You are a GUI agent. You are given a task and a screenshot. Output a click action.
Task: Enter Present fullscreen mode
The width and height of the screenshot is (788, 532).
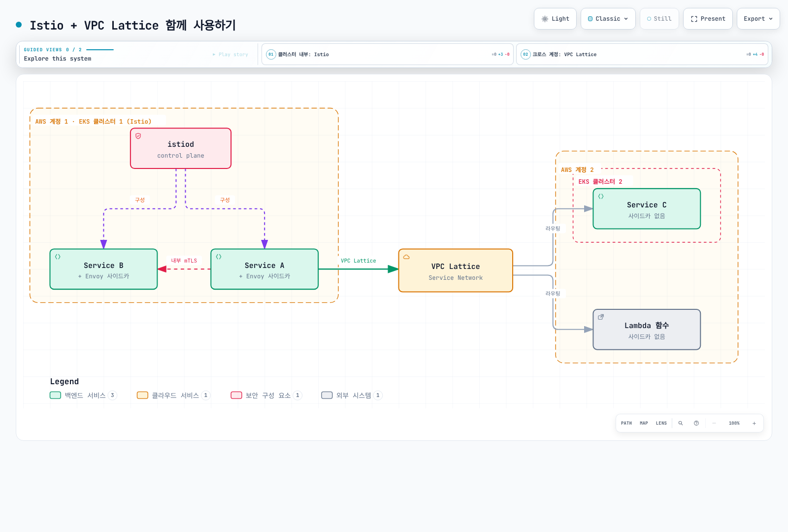pyautogui.click(x=708, y=19)
